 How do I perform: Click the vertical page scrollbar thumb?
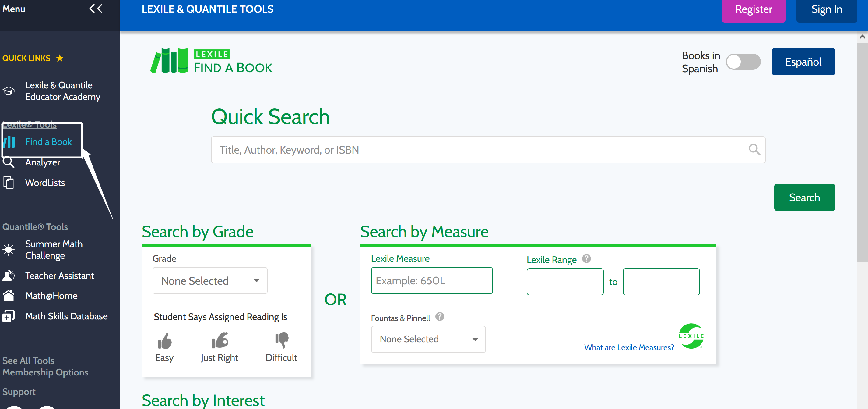862,152
